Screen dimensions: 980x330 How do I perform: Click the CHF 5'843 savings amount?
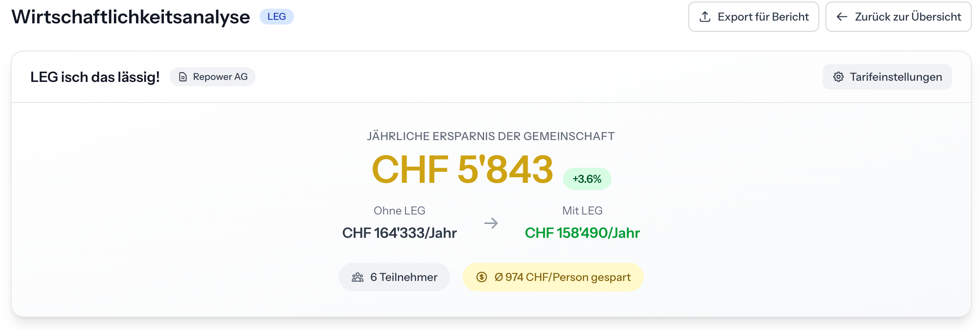(x=462, y=169)
